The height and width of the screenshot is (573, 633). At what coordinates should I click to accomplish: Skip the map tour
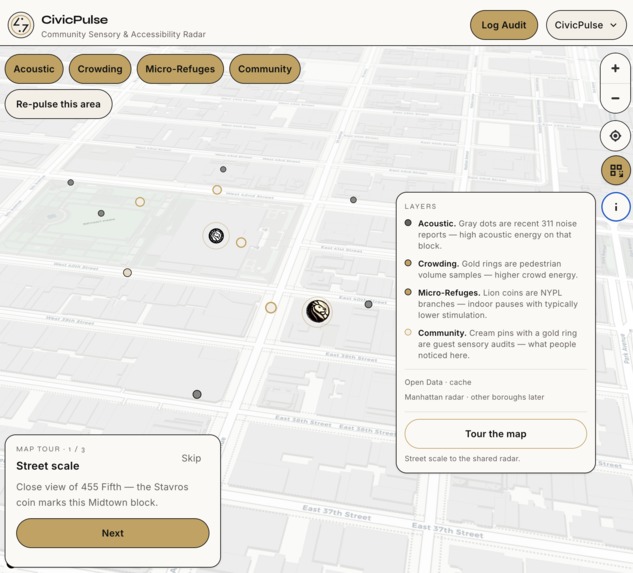(x=191, y=458)
